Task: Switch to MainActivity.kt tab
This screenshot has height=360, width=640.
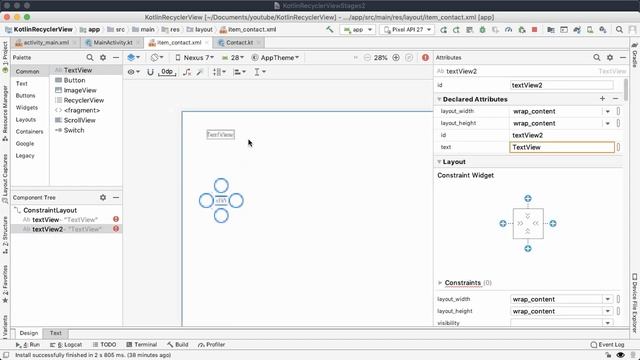Action: click(x=112, y=42)
